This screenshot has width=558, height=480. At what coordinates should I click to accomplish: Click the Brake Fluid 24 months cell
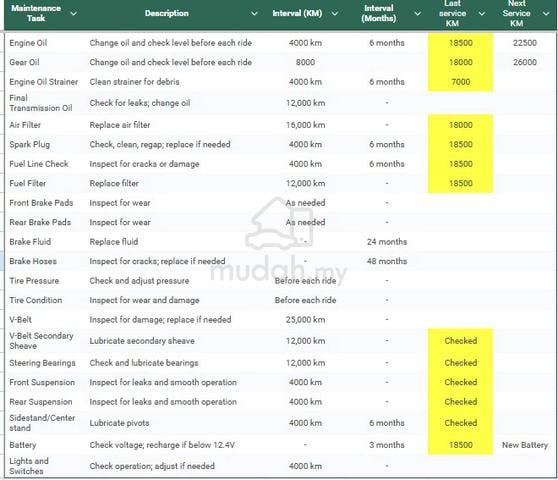click(387, 242)
